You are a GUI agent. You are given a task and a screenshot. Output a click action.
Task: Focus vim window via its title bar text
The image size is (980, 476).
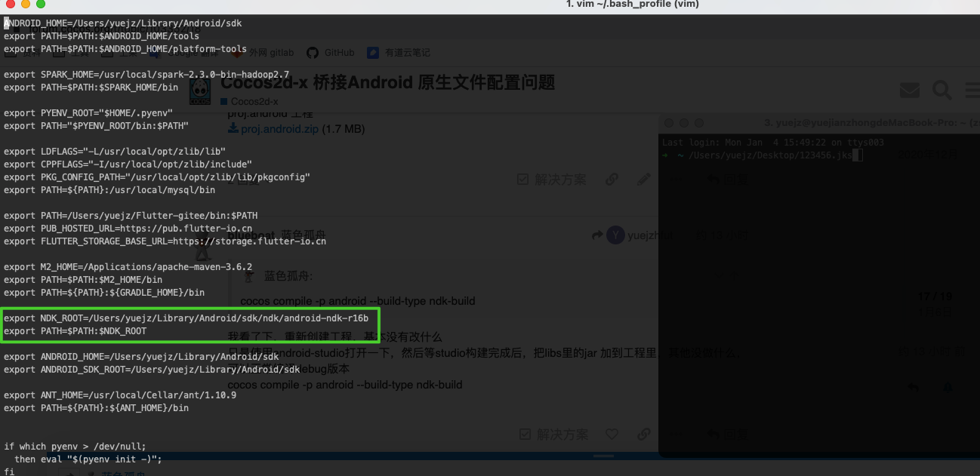pos(632,5)
